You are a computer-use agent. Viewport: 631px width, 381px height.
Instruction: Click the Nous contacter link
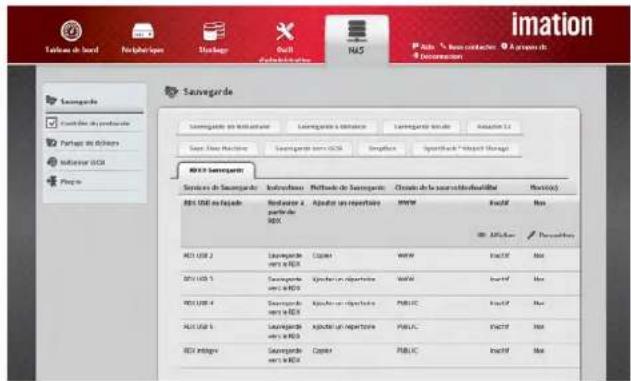(468, 47)
